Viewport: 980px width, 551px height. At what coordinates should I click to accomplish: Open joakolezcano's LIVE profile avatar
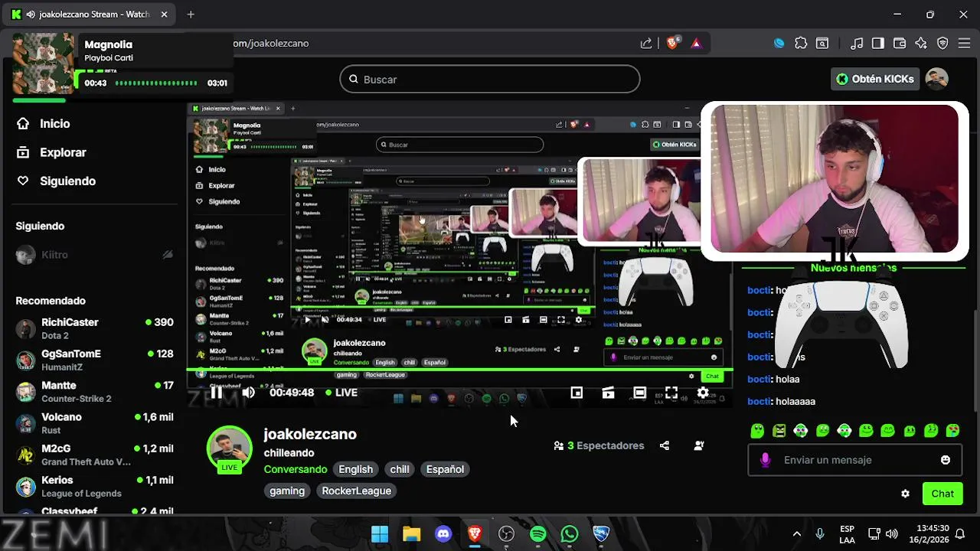230,449
